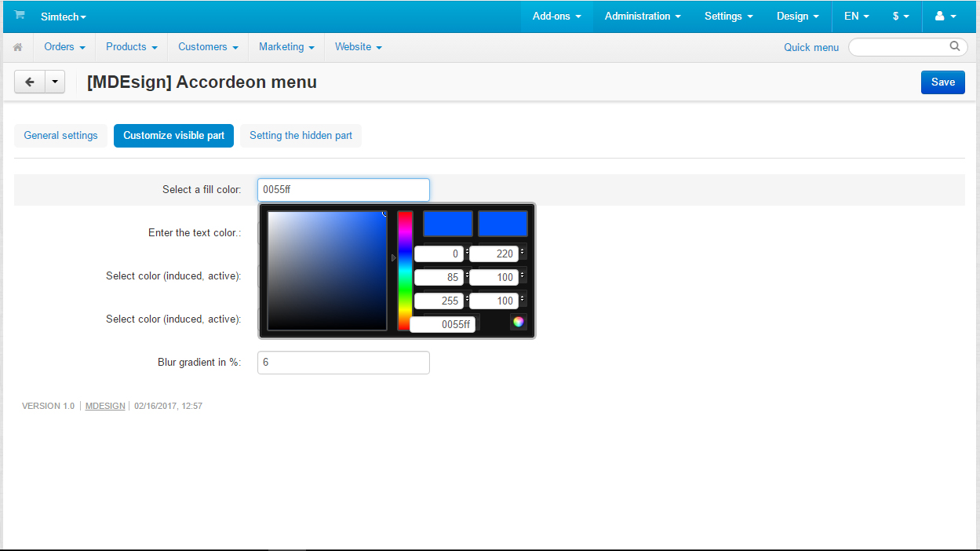Click the stepper beside red value 0
This screenshot has height=551, width=980.
(468, 253)
